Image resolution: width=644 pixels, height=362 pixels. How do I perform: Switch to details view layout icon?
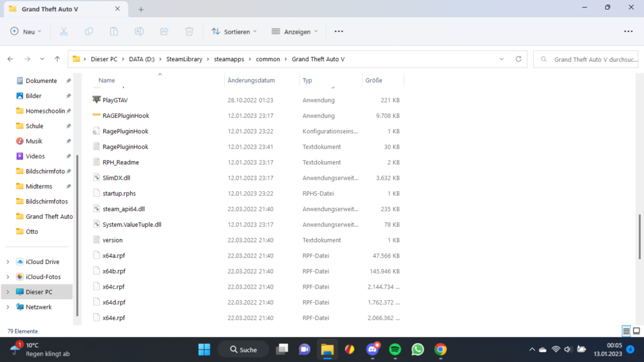tap(626, 331)
